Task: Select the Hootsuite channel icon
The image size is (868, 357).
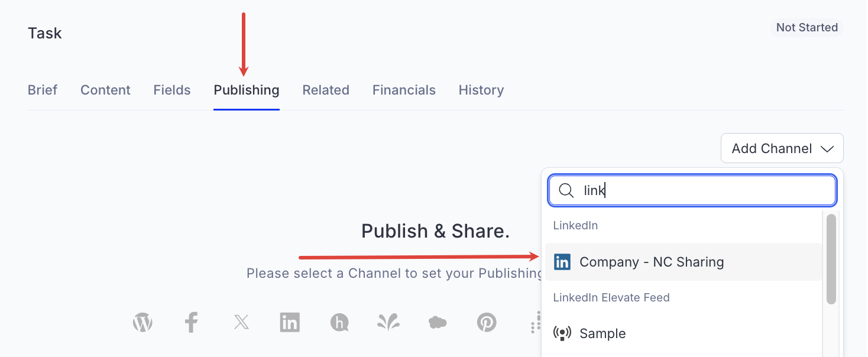Action: [x=339, y=322]
